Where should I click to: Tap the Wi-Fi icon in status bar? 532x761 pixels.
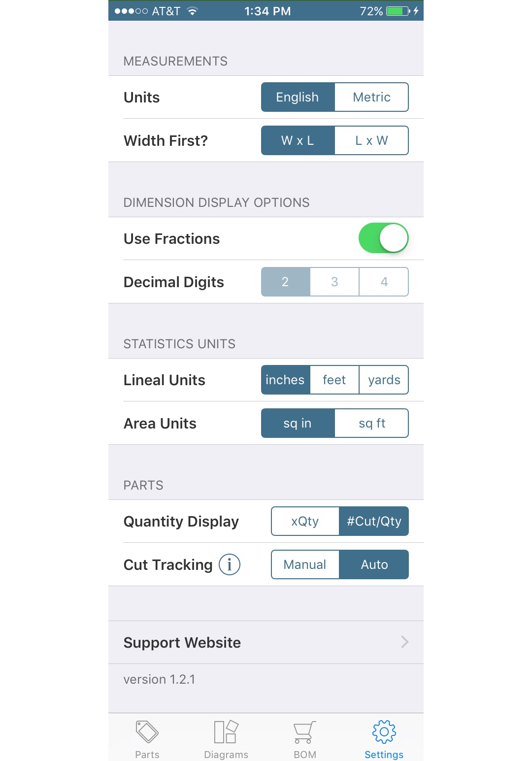193,11
